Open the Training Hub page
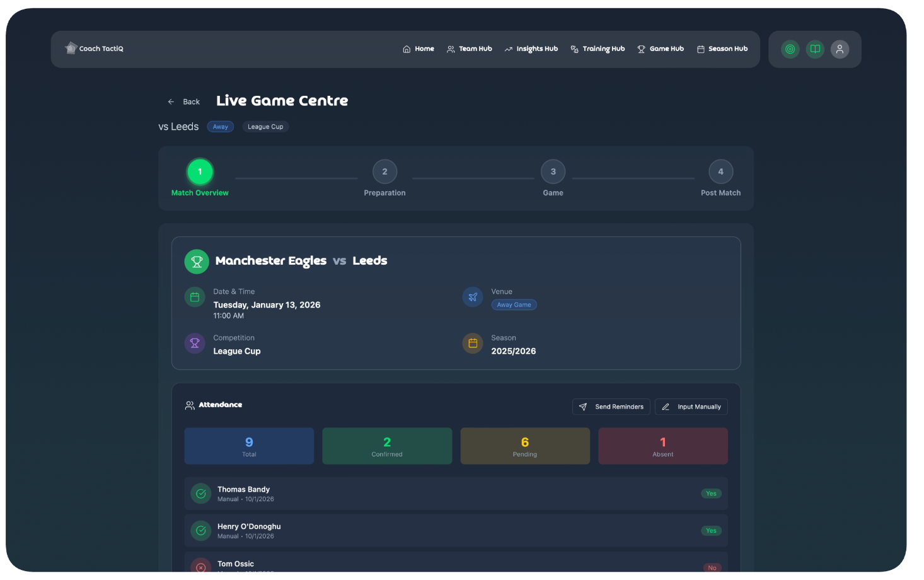The height and width of the screenshot is (580, 924). pos(598,49)
